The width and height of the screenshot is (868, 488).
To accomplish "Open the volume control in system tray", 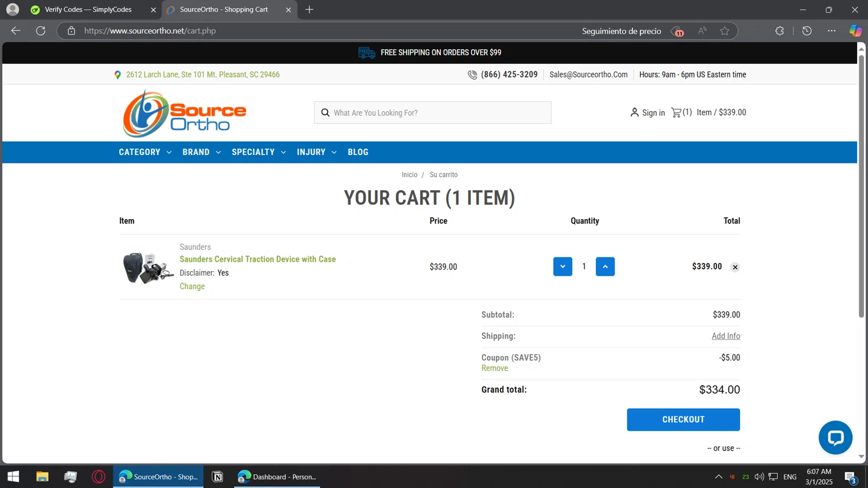I will (x=759, y=476).
